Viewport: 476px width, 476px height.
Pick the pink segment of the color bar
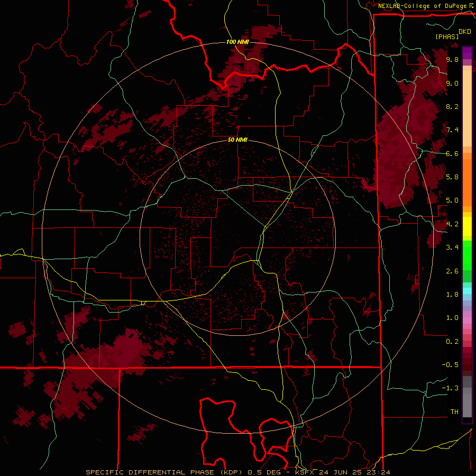(467, 321)
